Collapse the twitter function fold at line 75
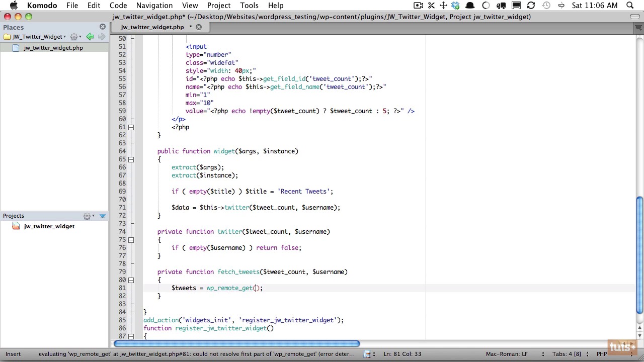The width and height of the screenshot is (644, 362). point(131,240)
